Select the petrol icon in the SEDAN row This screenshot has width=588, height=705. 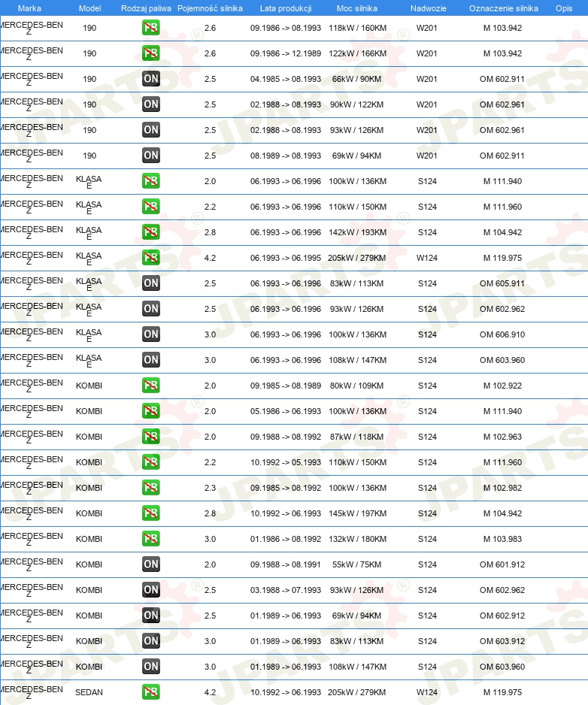coord(150,692)
